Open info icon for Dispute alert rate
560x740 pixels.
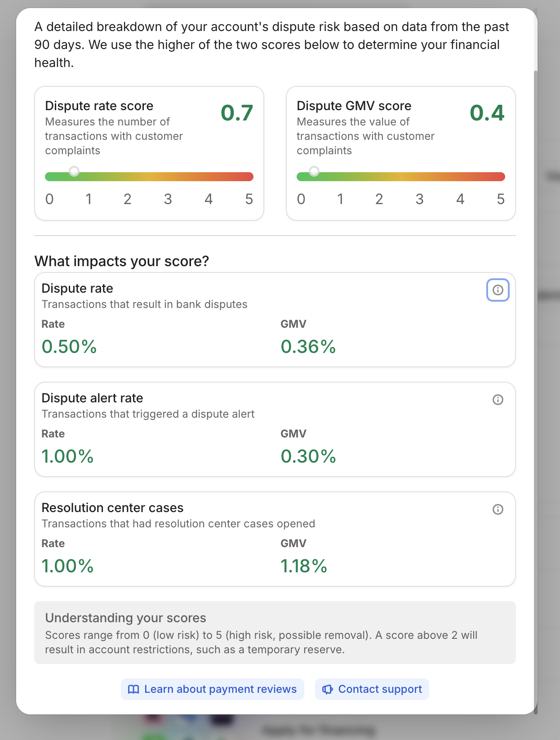(x=498, y=400)
